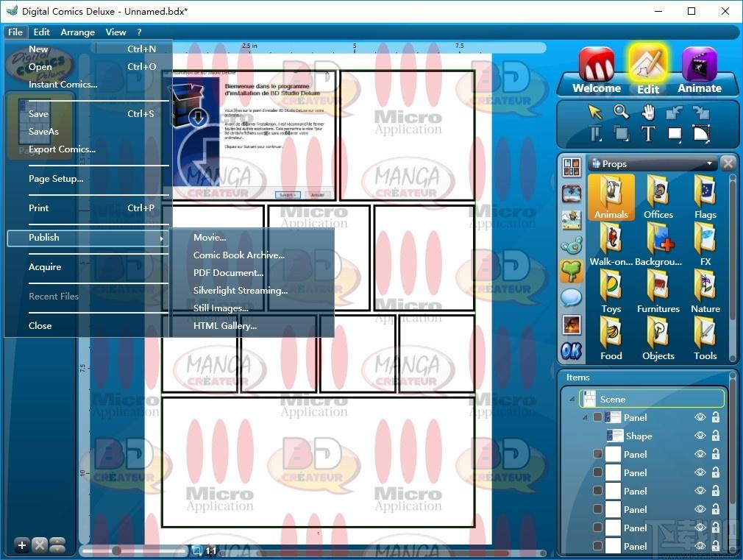This screenshot has width=743, height=560.
Task: Toggle lock on the Shape item
Action: point(716,436)
